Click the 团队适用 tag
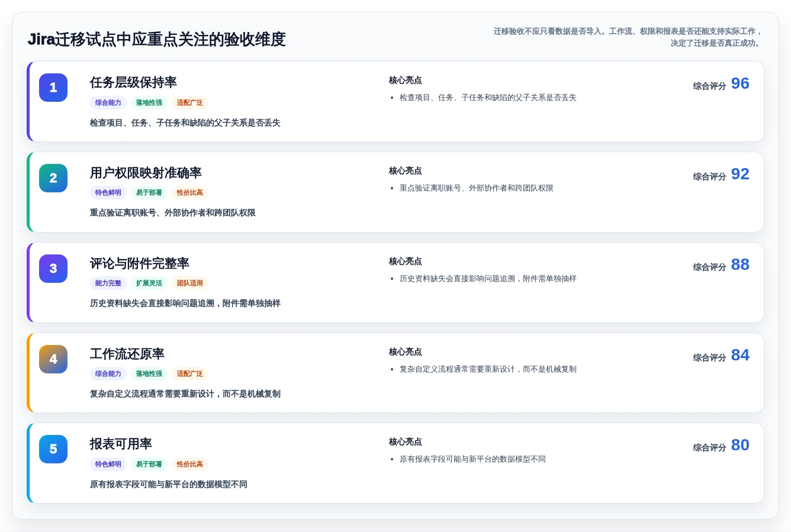 190,283
